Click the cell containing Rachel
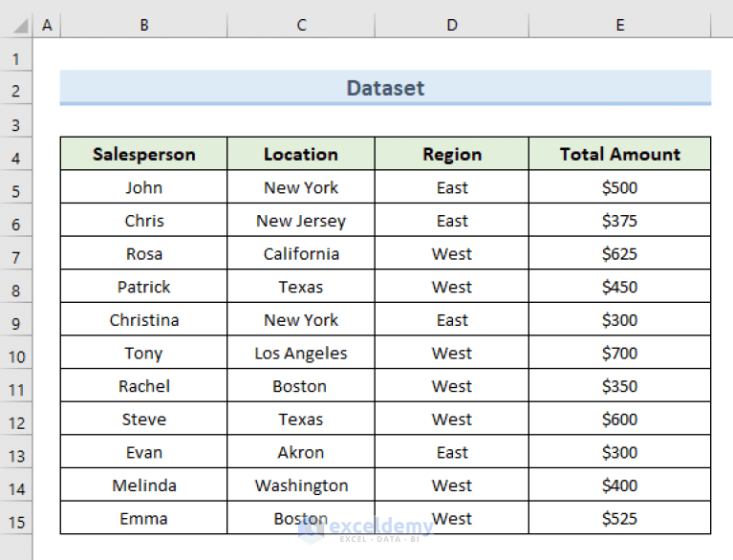Screen dimensions: 733x560 click(144, 386)
